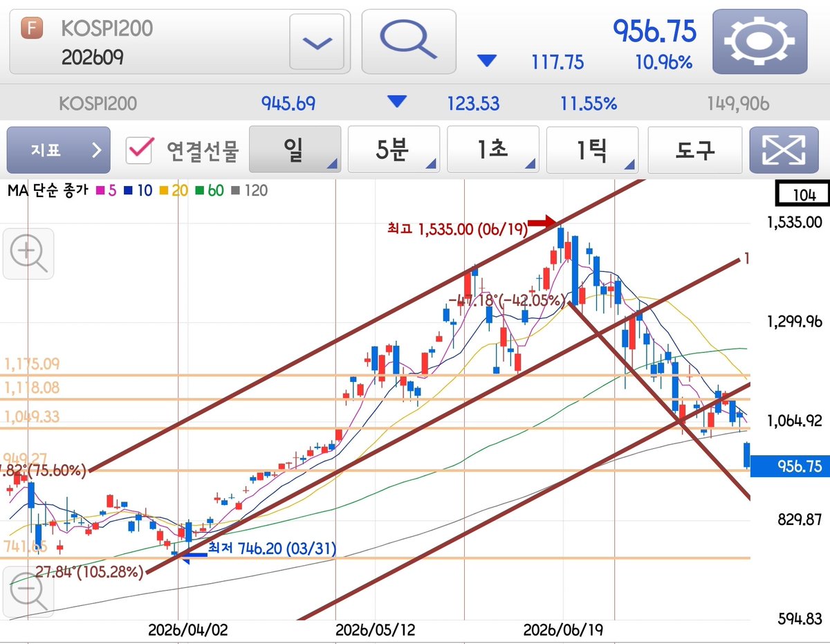This screenshot has width=830, height=644.
Task: Click the 1,299.96 price axis label
Action: coord(794,321)
